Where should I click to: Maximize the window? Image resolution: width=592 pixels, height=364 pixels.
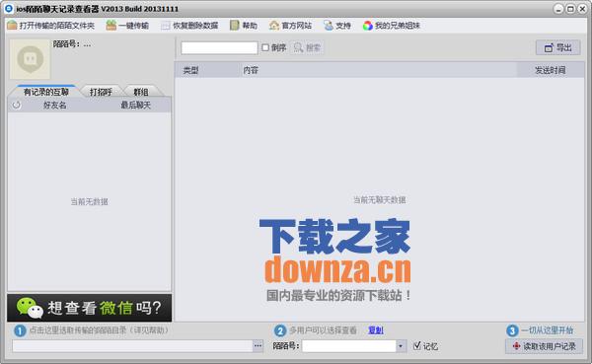[x=570, y=9]
